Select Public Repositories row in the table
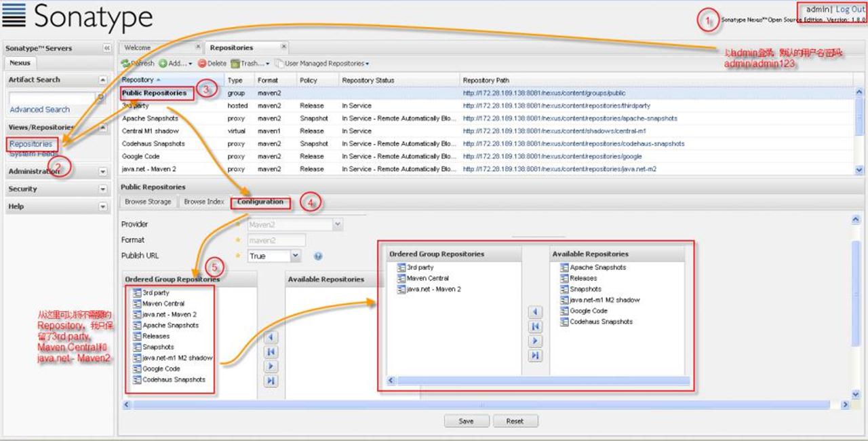 [486, 93]
